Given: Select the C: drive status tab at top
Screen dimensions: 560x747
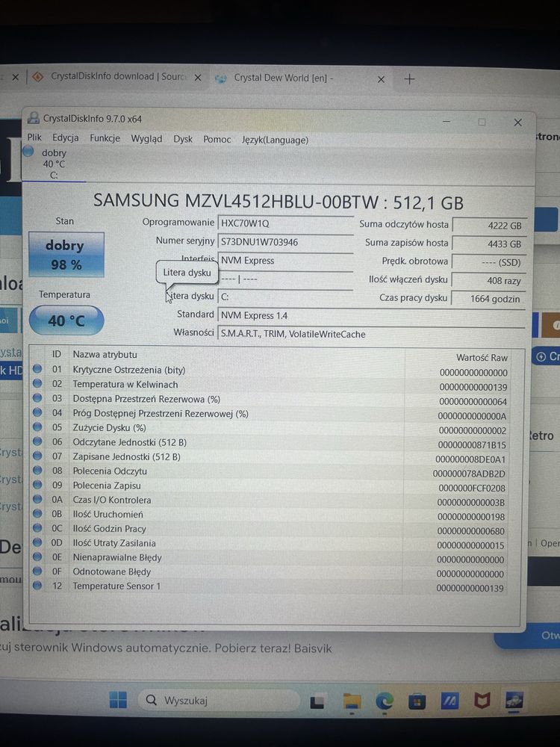Looking at the screenshot, I should coord(53,164).
